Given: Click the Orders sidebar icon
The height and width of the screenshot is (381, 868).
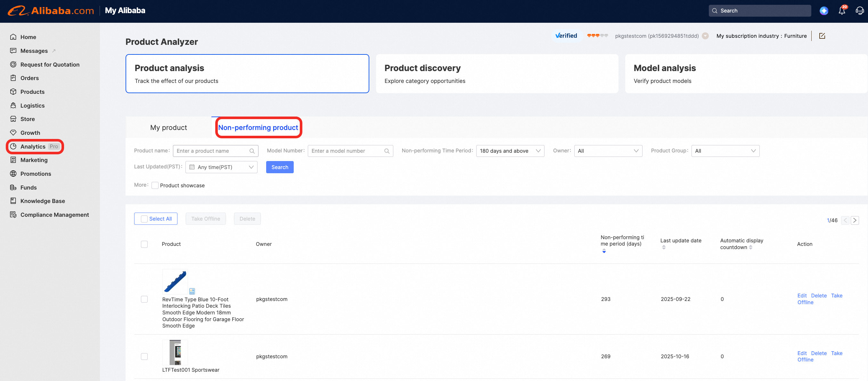Looking at the screenshot, I should [13, 78].
